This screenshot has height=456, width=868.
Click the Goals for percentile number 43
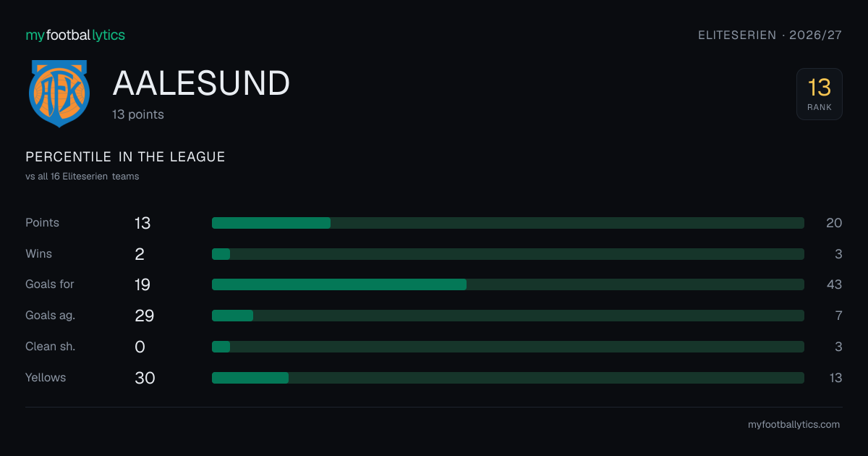[x=834, y=284]
